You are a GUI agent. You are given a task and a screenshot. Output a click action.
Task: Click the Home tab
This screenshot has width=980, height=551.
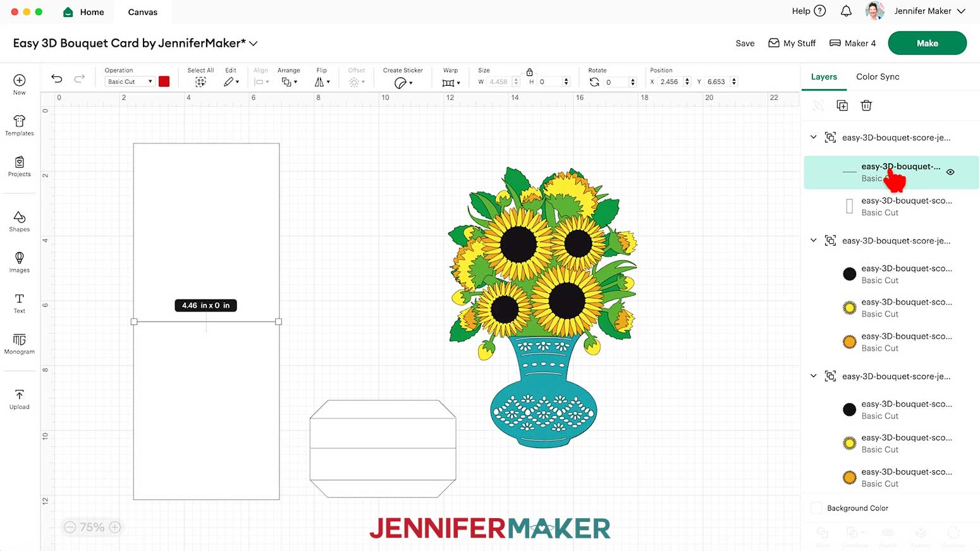(83, 12)
